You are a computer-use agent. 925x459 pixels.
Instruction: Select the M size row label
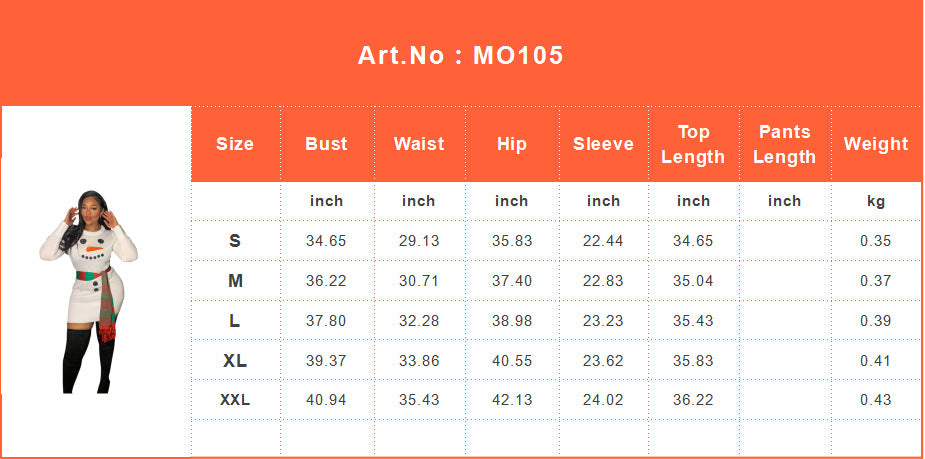click(235, 281)
